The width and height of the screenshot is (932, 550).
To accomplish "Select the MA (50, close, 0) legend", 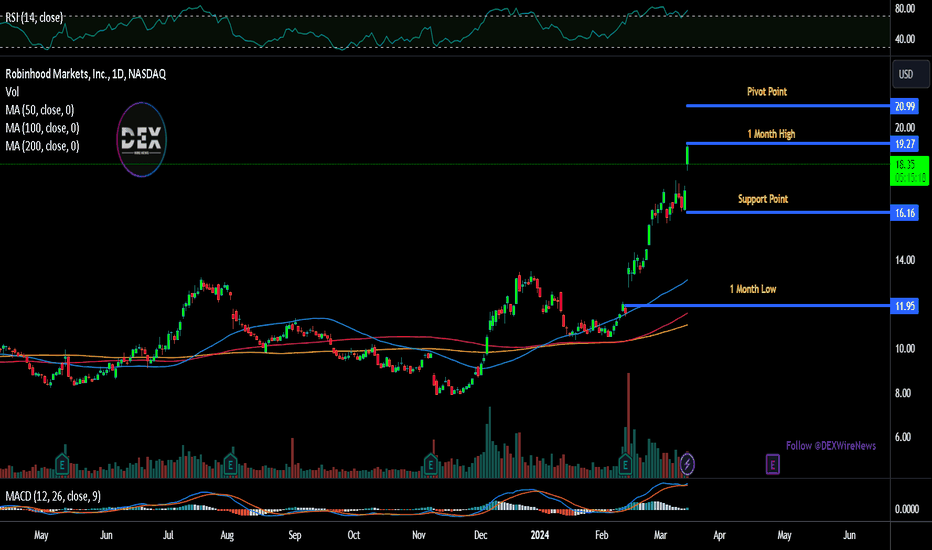I will 40,110.
